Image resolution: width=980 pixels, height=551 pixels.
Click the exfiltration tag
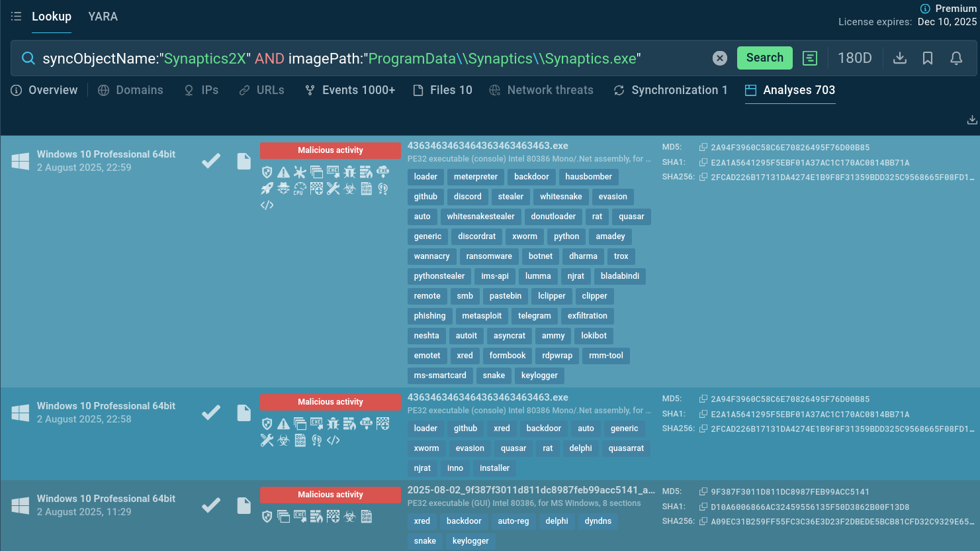click(x=587, y=316)
